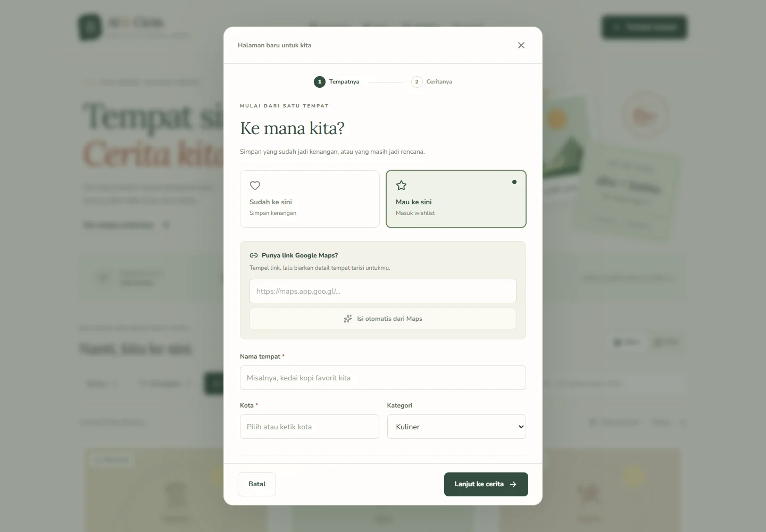Viewport: 766px width, 532px height.
Task: Click Isi otomatis dari Maps button
Action: coord(383,319)
